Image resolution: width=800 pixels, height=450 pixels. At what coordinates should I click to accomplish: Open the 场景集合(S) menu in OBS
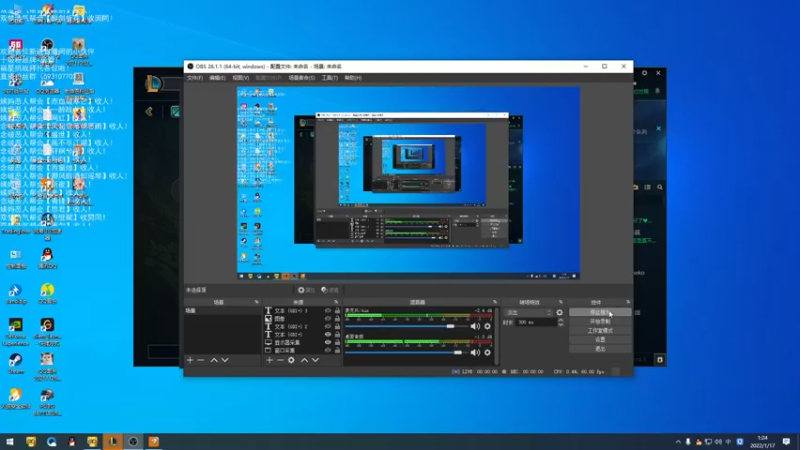302,78
